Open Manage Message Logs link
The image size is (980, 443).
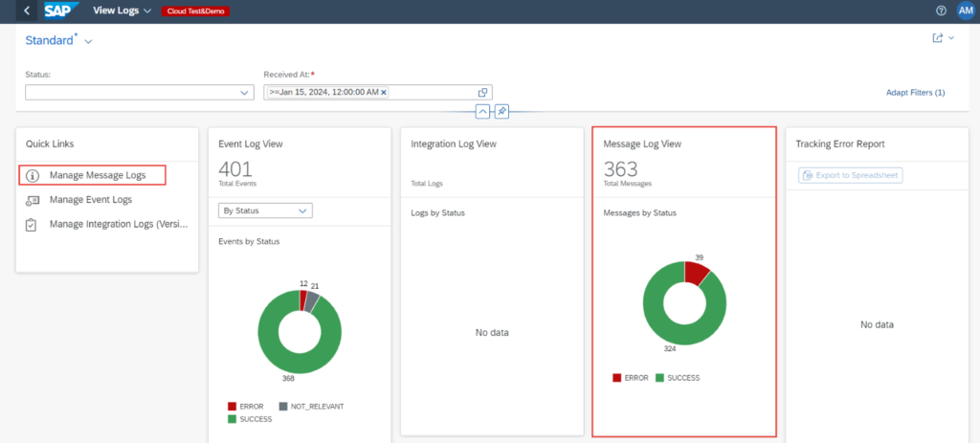tap(97, 176)
